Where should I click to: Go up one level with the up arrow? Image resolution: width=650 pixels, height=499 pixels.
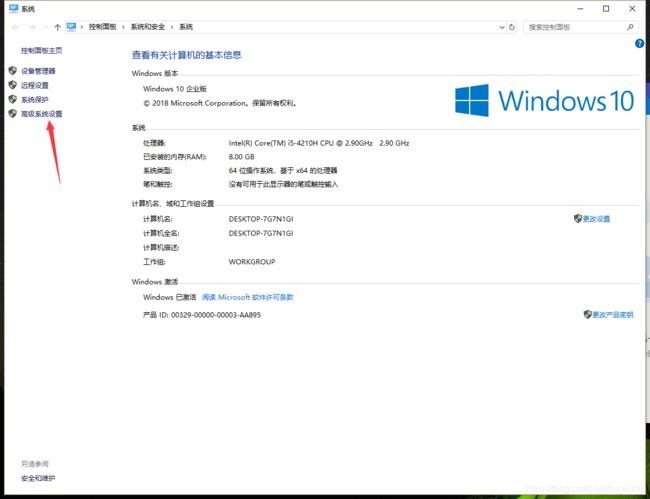[57, 27]
